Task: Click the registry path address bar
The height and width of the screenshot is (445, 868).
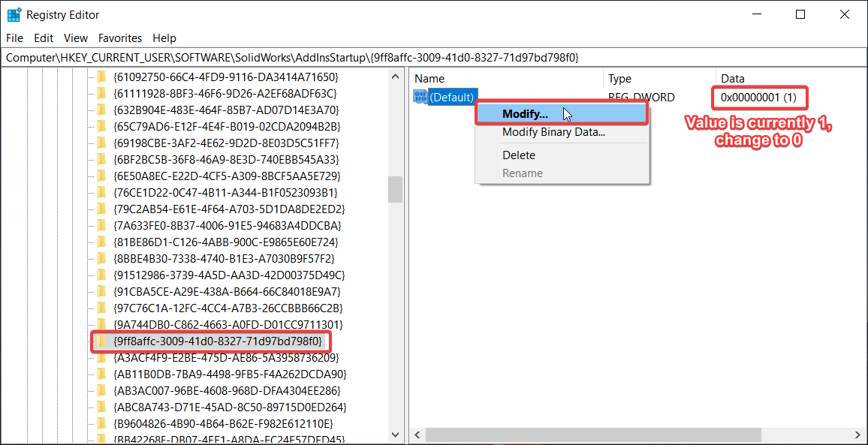Action: coord(300,56)
